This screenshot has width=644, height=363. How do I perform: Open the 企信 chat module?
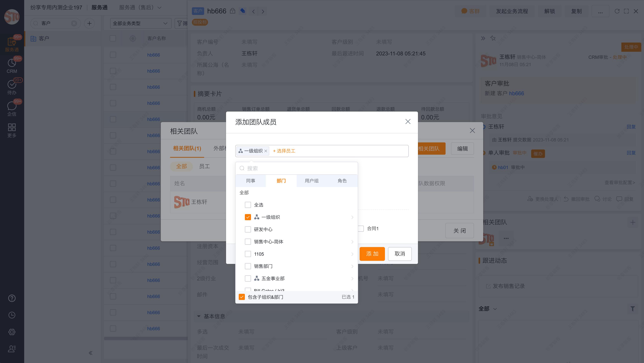[x=12, y=109]
